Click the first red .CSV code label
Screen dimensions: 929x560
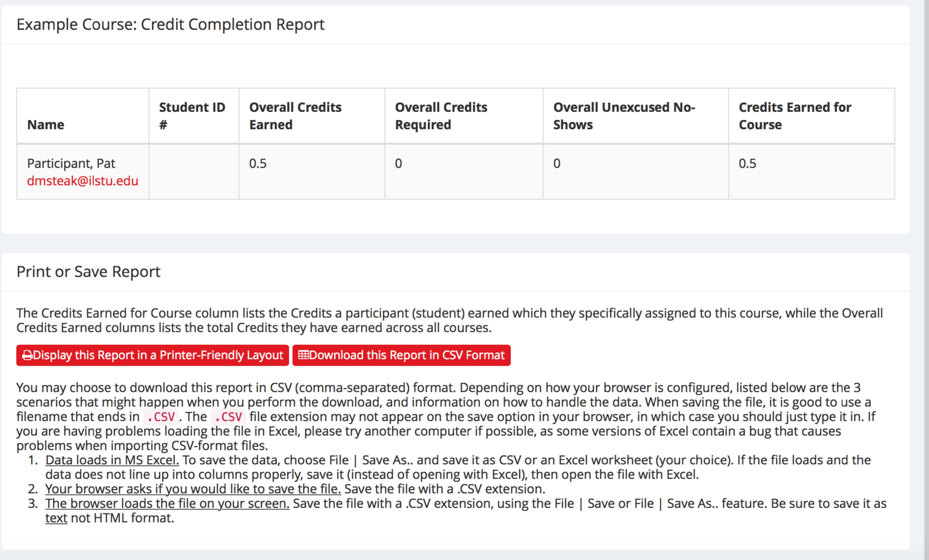[x=161, y=417]
